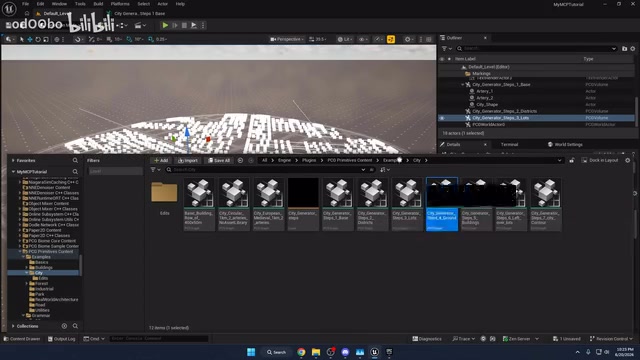The width and height of the screenshot is (640, 360).
Task: Open the Window menu
Action: point(59,4)
